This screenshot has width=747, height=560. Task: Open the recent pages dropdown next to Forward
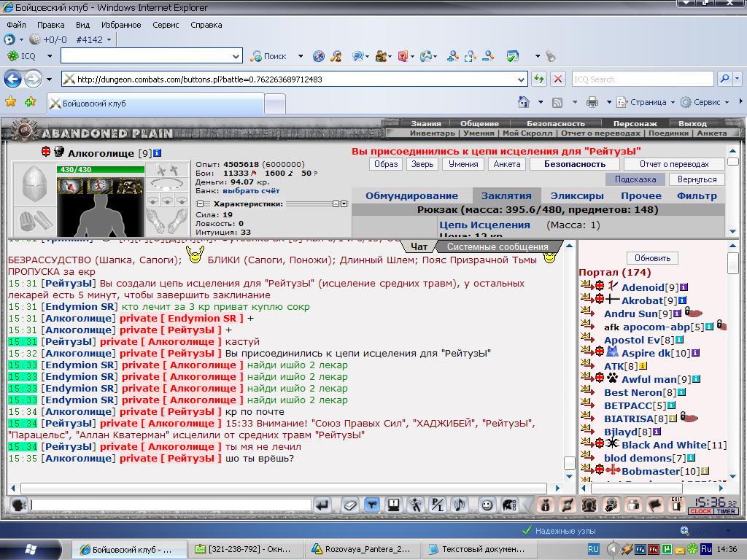coord(49,79)
